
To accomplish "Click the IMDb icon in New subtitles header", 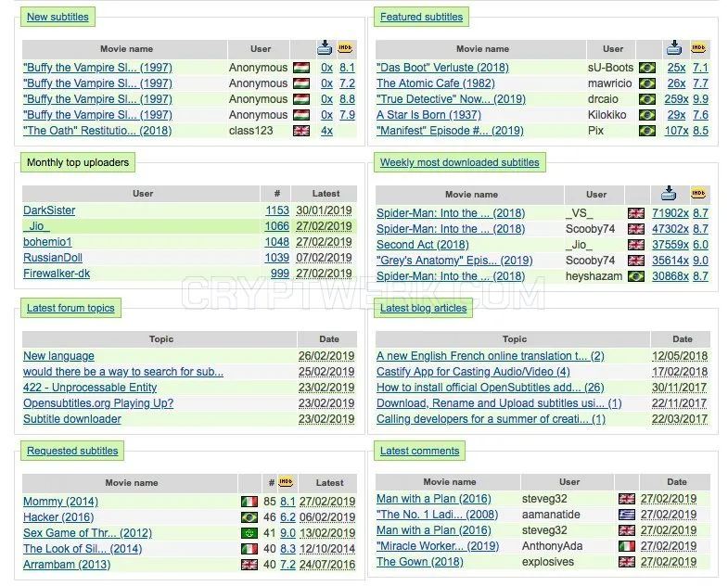I will click(x=345, y=48).
